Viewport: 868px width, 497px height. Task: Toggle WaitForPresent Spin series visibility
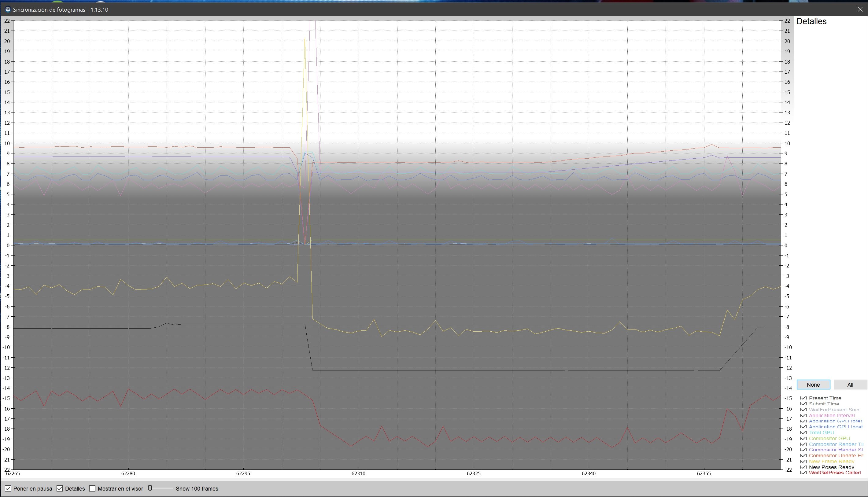(803, 410)
